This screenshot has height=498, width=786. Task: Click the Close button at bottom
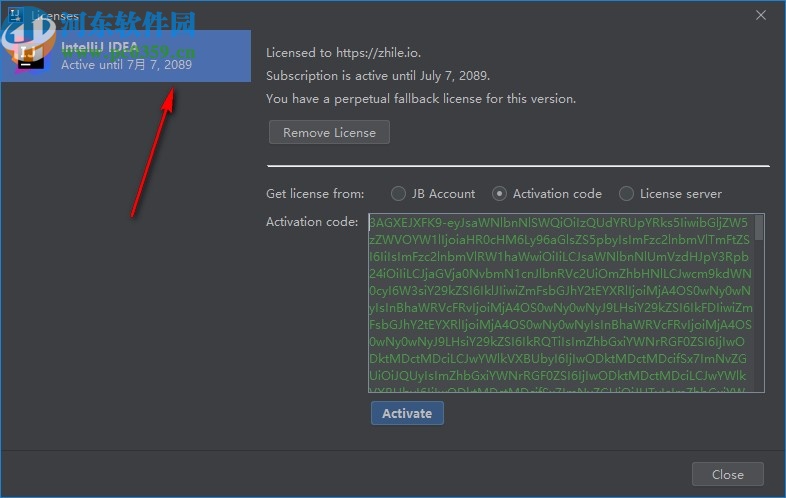click(x=728, y=474)
